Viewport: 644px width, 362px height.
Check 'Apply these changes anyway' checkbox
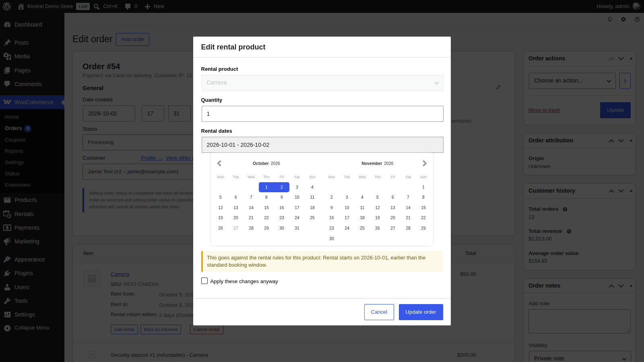tap(204, 281)
